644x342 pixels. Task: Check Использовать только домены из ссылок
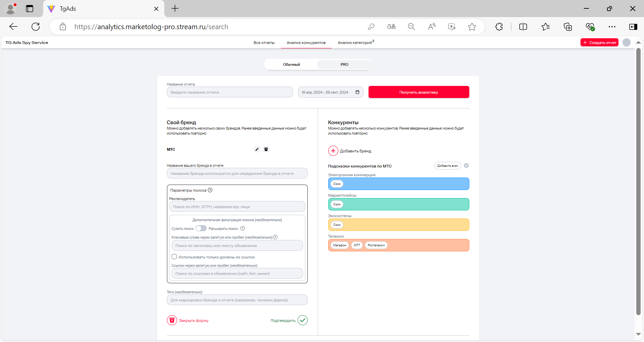coord(174,257)
